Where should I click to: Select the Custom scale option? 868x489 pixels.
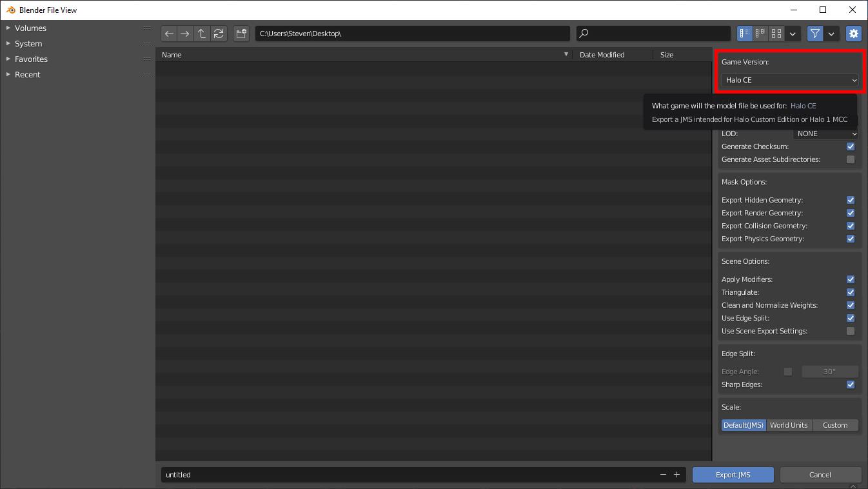(835, 425)
